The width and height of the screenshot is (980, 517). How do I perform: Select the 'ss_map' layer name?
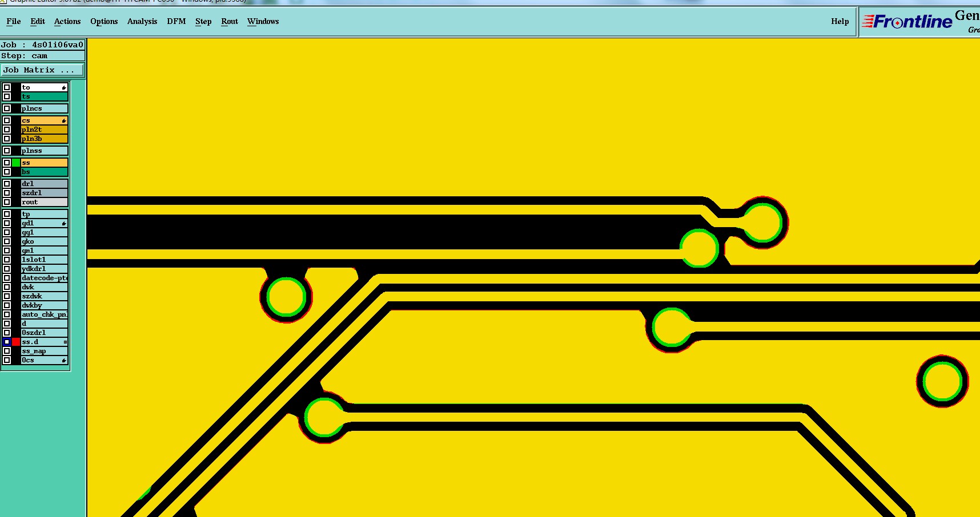pyautogui.click(x=45, y=351)
